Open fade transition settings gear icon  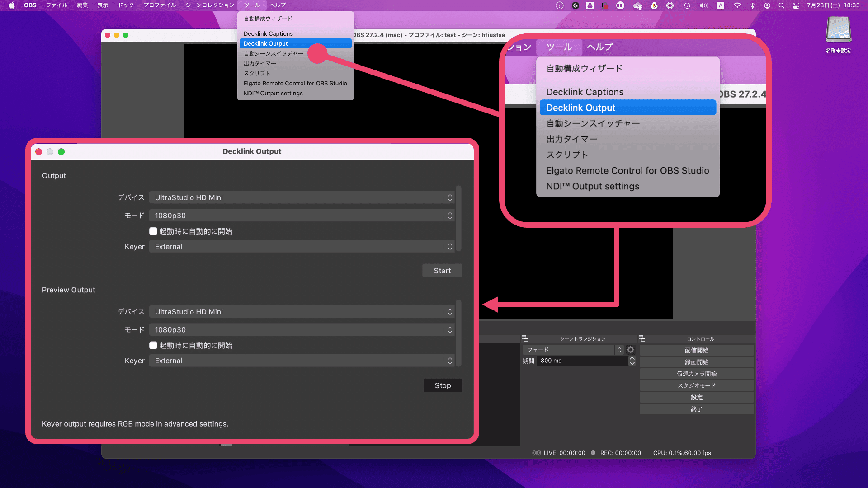[631, 350]
